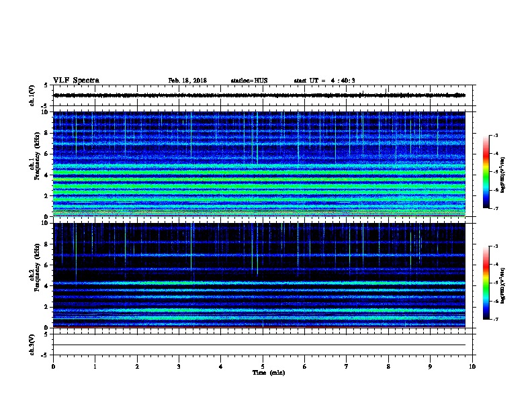The image size is (532, 411).
Task: Click the "-7" tick on ch.2 colorbar
Action: (495, 319)
